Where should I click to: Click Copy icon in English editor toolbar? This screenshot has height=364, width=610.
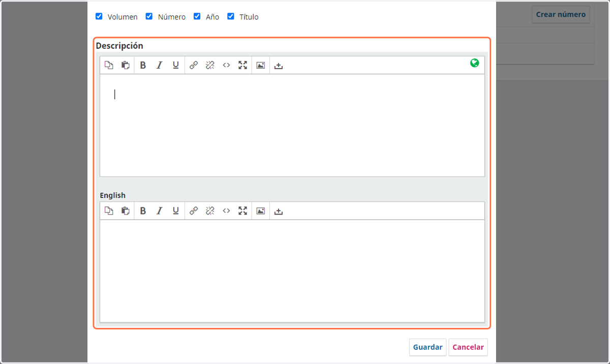click(x=109, y=210)
